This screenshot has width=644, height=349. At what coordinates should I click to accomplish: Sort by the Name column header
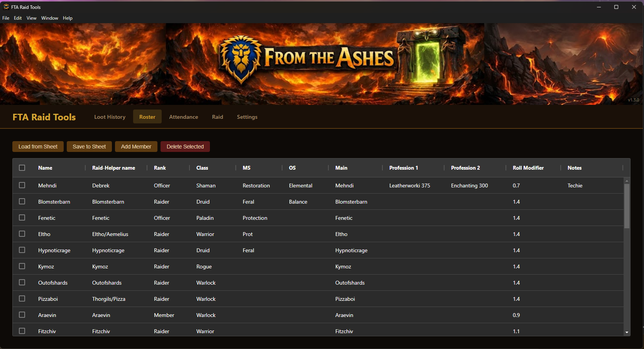(x=45, y=168)
